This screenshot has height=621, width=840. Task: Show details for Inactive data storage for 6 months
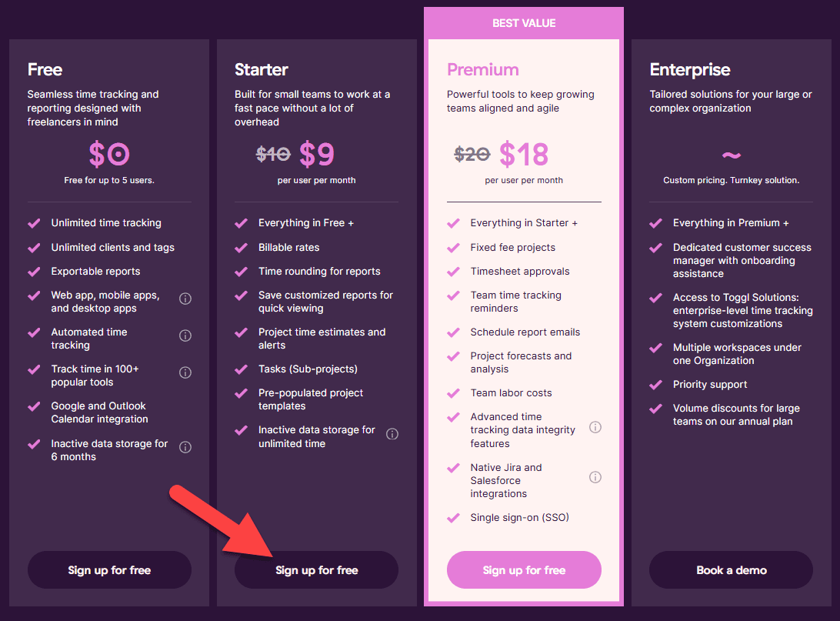pos(185,446)
